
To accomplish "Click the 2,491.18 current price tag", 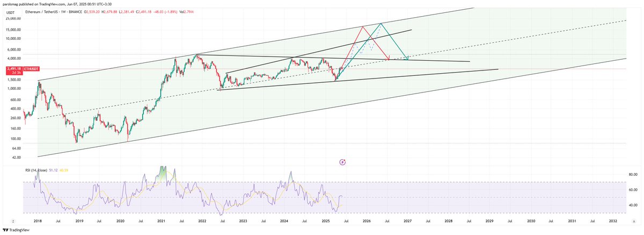I will pos(13,69).
